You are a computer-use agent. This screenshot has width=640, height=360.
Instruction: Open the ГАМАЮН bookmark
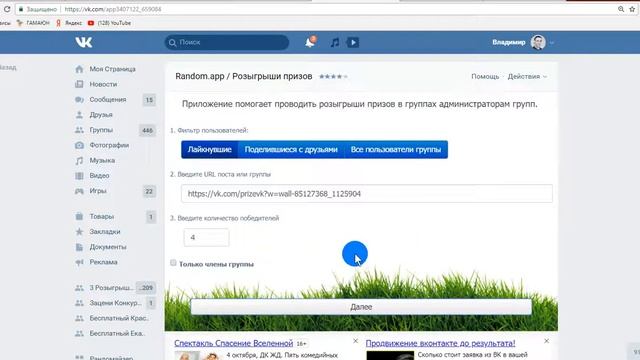tap(33, 23)
